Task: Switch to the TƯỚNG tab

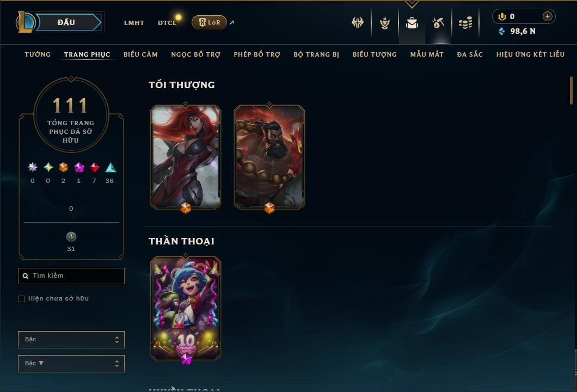Action: coord(38,54)
